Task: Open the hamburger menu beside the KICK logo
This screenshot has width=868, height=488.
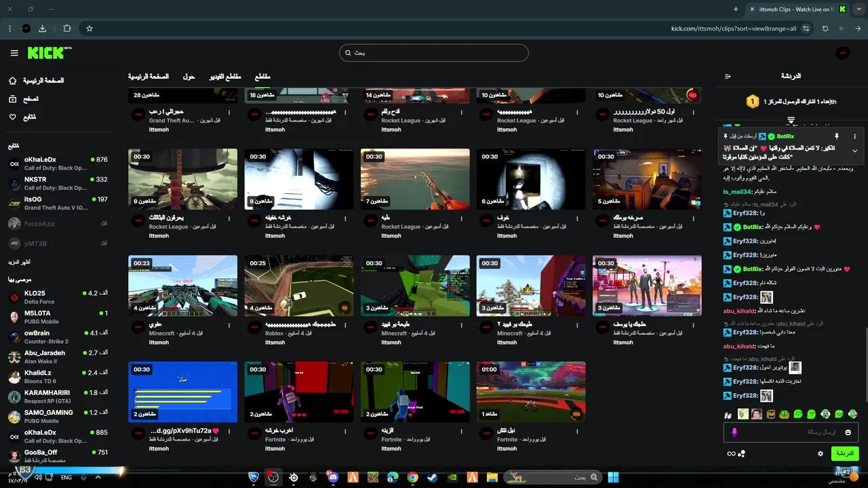Action: pos(14,53)
